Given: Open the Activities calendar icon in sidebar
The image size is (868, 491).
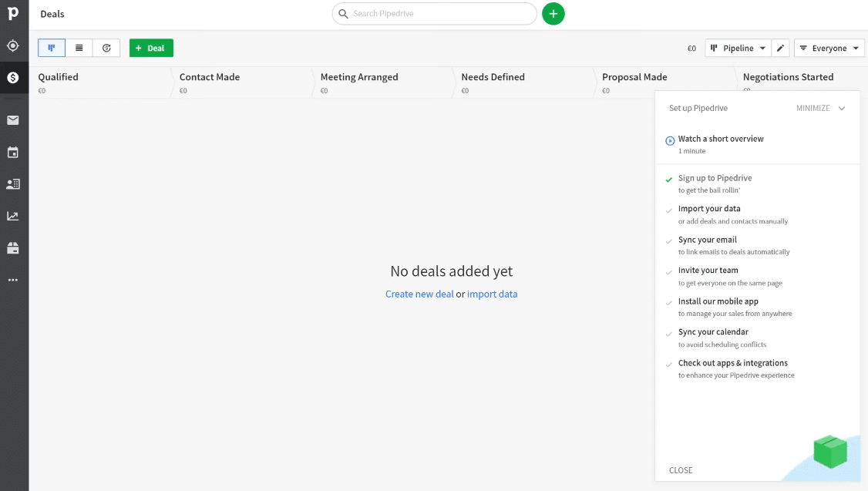Looking at the screenshot, I should (13, 152).
